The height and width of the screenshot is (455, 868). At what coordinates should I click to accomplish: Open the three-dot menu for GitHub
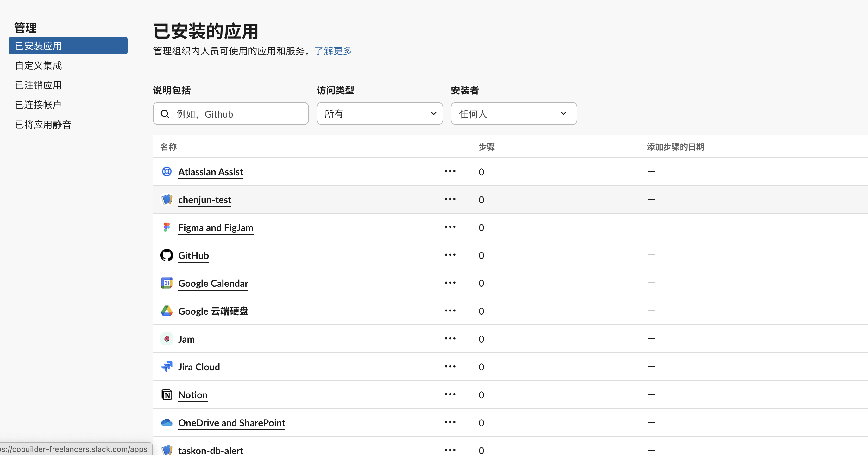[x=450, y=255]
